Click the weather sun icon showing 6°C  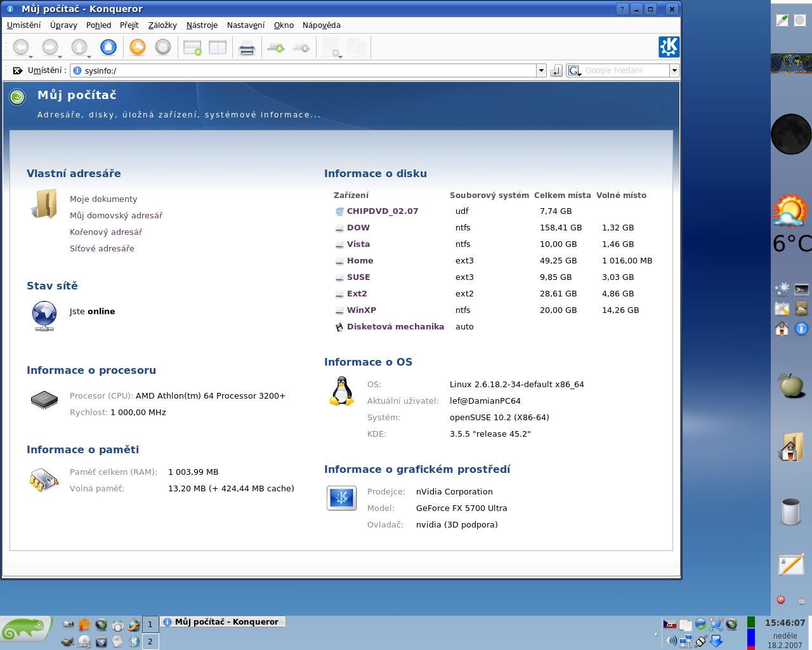point(790,211)
